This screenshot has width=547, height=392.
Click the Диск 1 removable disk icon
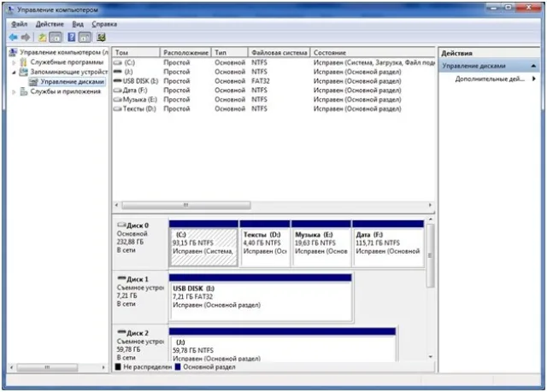click(121, 278)
